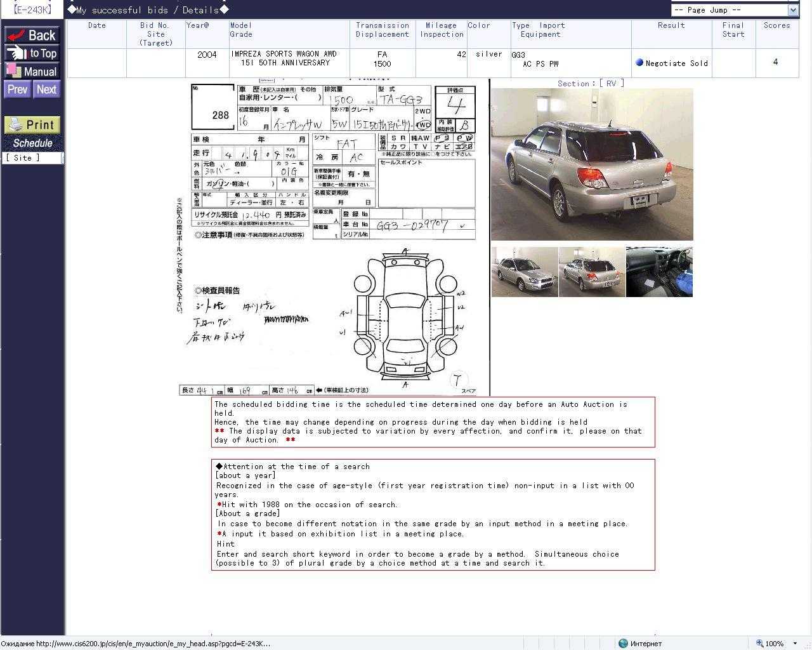Click the '[About a grade]' note text
This screenshot has width=812, height=650.
[x=247, y=514]
